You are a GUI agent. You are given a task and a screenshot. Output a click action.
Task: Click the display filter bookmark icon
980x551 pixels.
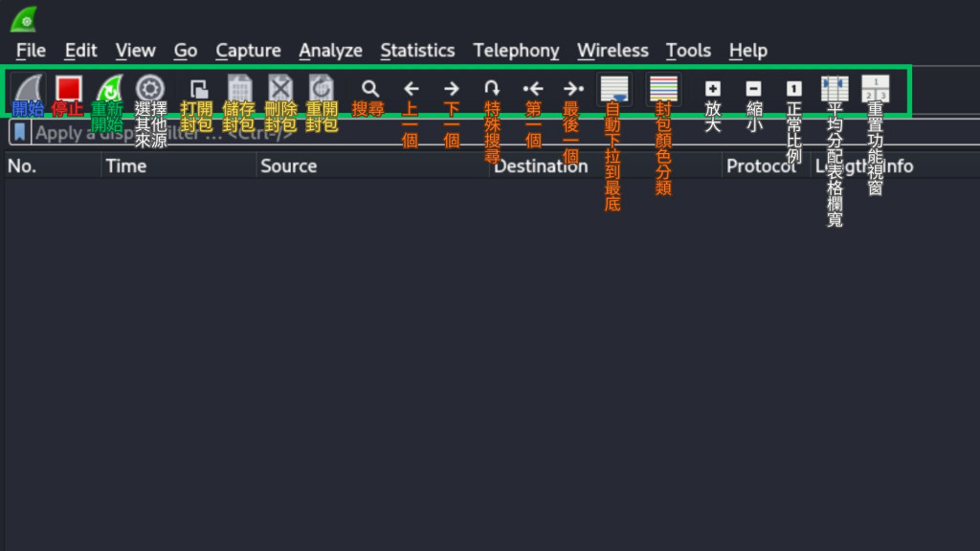(x=19, y=132)
